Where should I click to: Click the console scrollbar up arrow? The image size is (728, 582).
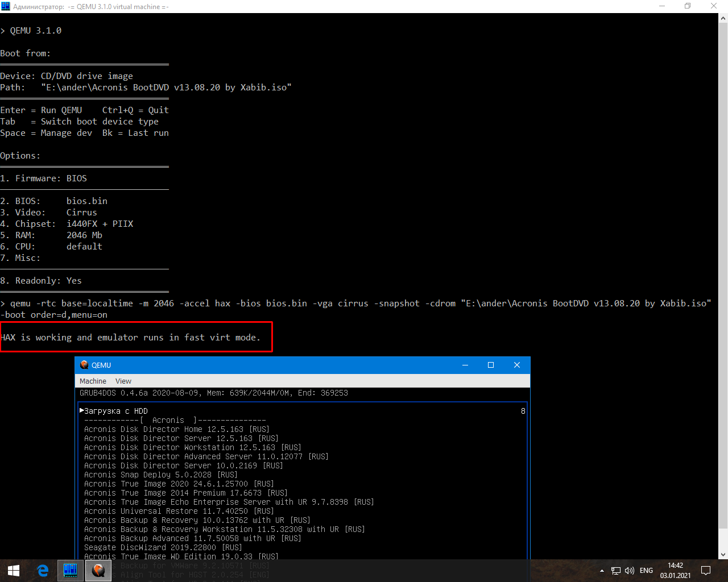pos(723,18)
